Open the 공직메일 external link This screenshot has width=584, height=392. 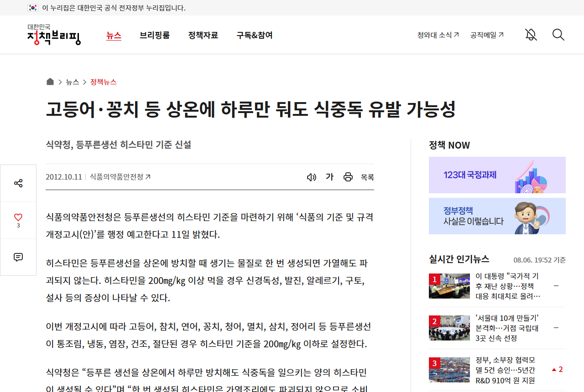click(x=487, y=35)
